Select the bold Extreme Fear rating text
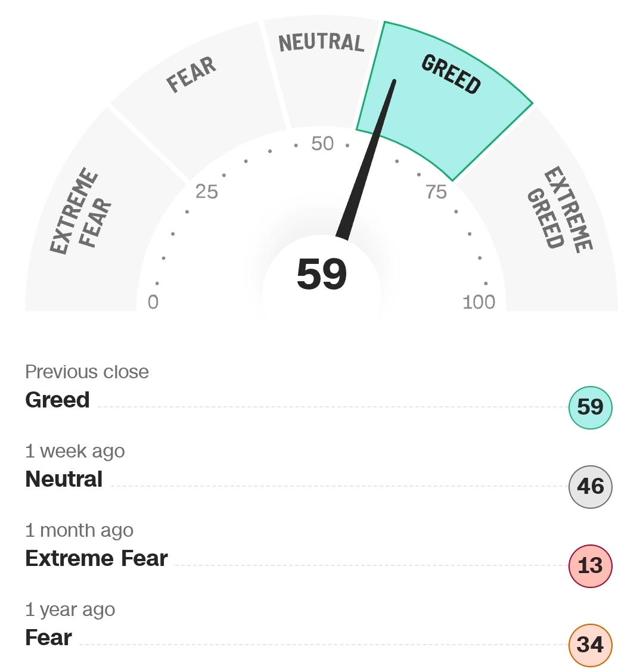Image resolution: width=643 pixels, height=672 pixels. [x=97, y=558]
